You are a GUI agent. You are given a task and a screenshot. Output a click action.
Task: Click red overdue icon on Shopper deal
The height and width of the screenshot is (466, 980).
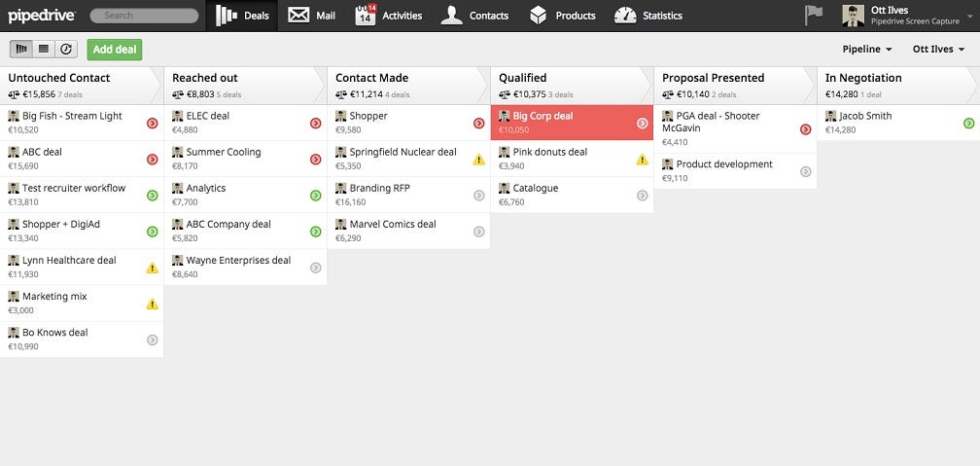click(x=478, y=124)
